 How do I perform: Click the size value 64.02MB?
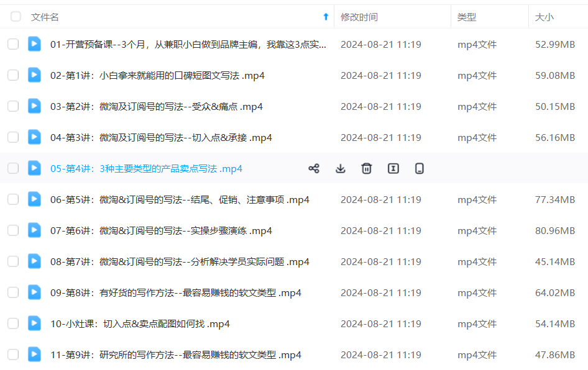[x=555, y=293]
